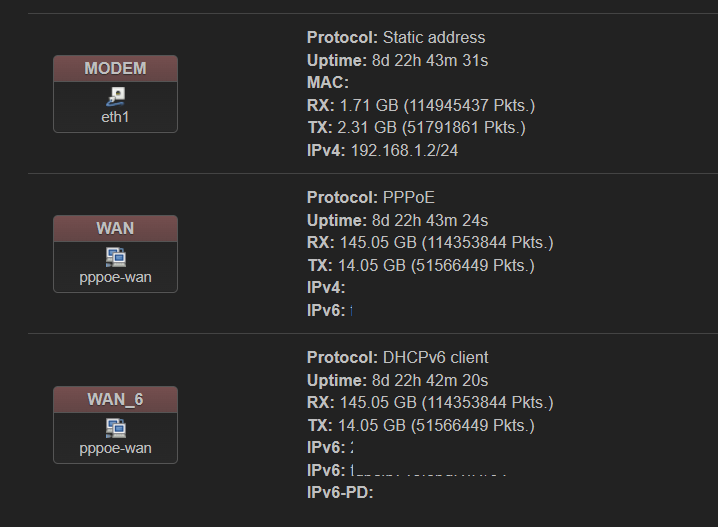
Task: Click the eth1 device label
Action: [115, 117]
